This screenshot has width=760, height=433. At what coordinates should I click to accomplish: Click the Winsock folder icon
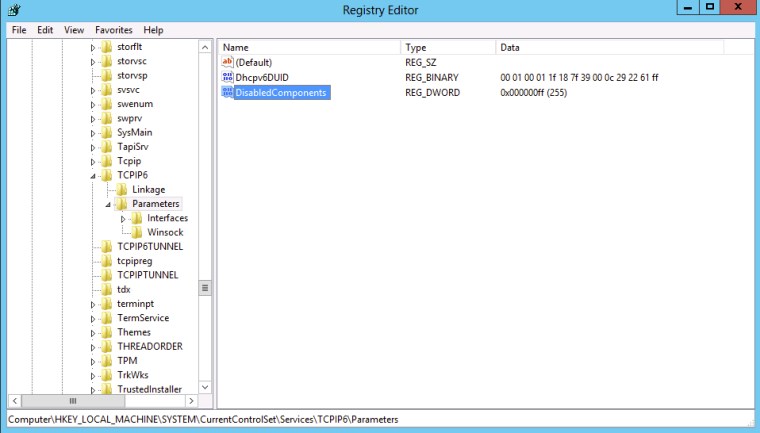pos(137,232)
